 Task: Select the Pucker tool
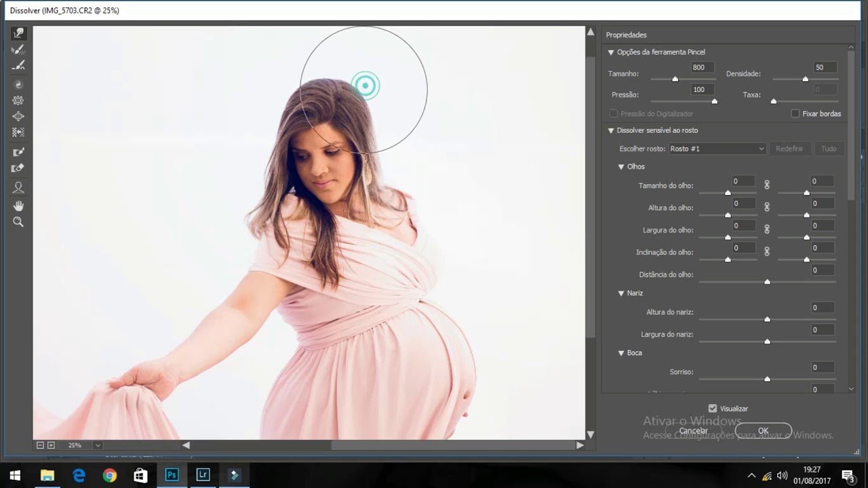(18, 100)
